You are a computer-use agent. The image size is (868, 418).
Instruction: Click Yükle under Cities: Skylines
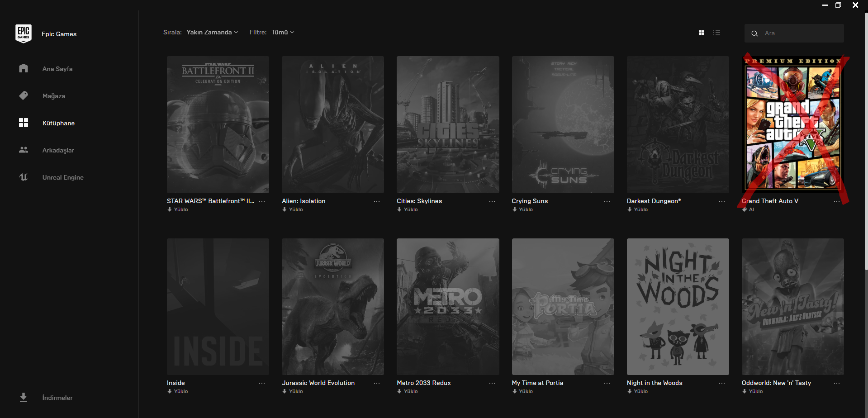click(x=408, y=209)
